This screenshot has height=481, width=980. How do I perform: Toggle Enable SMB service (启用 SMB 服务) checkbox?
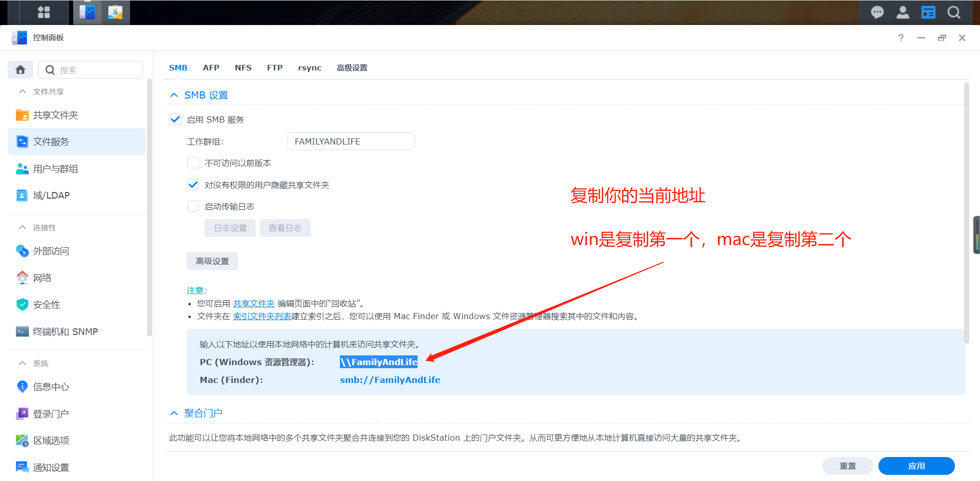(175, 119)
